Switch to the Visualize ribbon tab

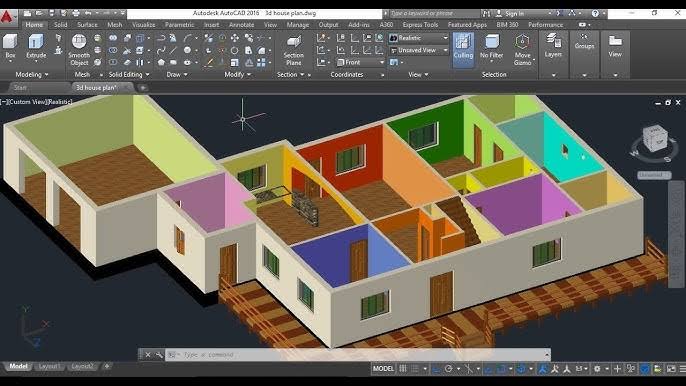tap(144, 25)
